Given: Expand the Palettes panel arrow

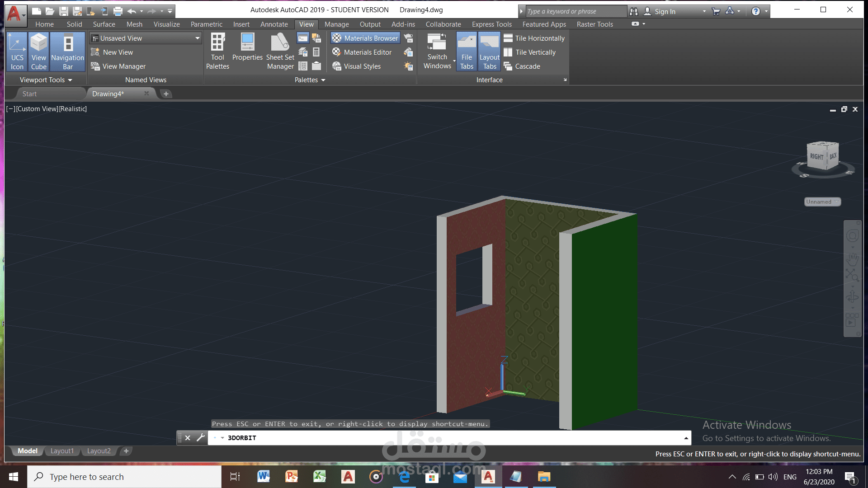Looking at the screenshot, I should pos(323,80).
